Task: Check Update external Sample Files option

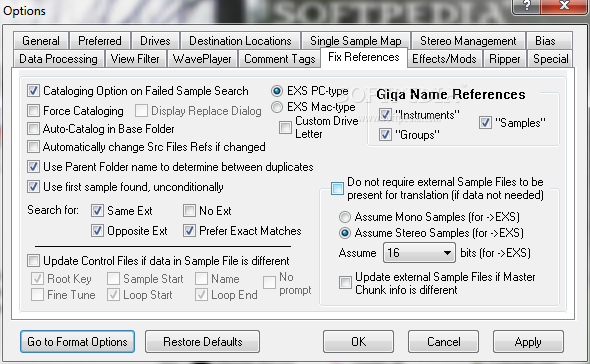Action: point(345,283)
